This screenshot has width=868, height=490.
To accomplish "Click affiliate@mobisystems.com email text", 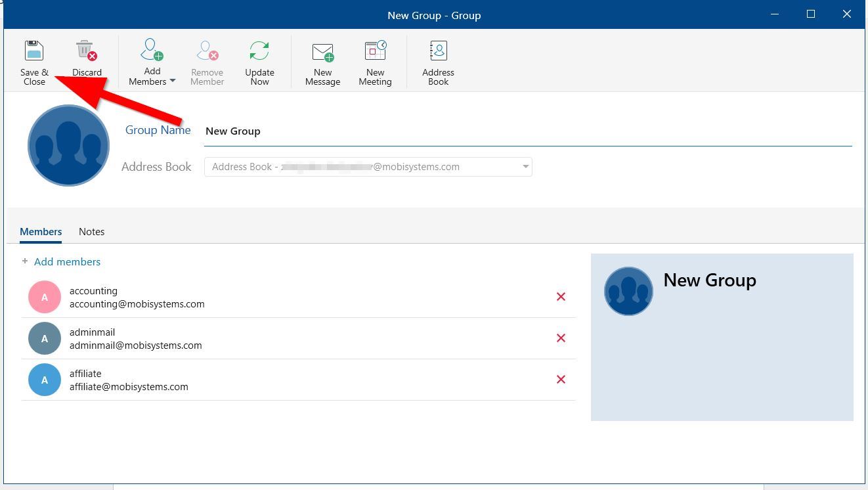I will click(129, 387).
